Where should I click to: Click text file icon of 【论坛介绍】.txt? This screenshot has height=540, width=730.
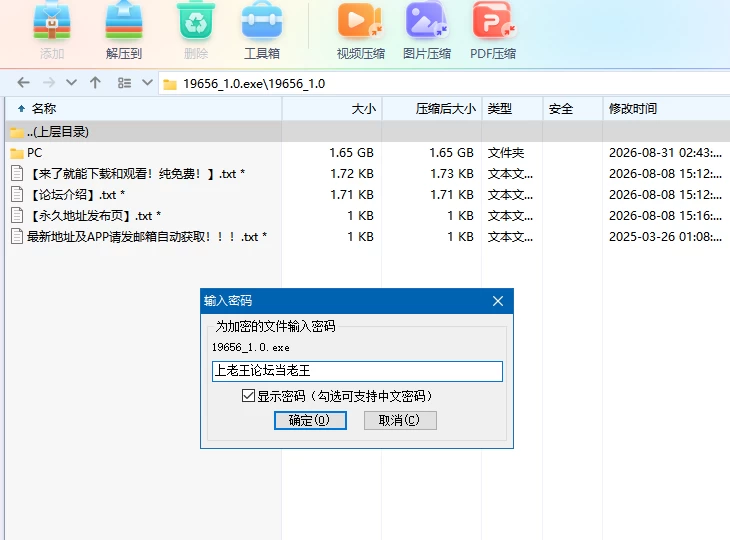17,194
